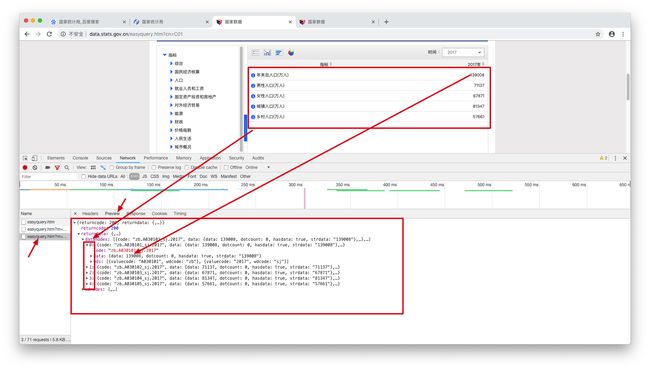Filter requests by Manifest type

(x=228, y=177)
